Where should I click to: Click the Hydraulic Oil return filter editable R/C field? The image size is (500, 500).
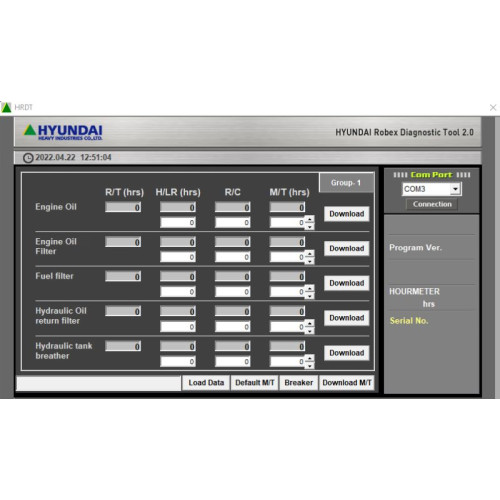pos(233,327)
